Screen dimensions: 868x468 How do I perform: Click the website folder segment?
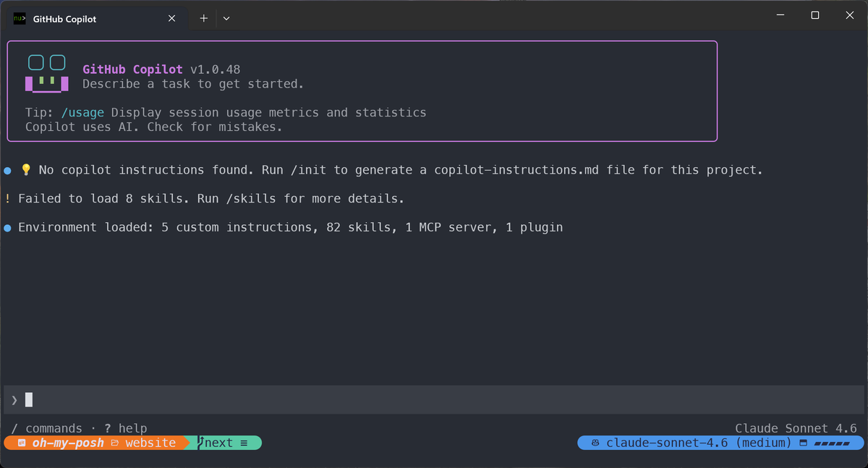(x=150, y=443)
